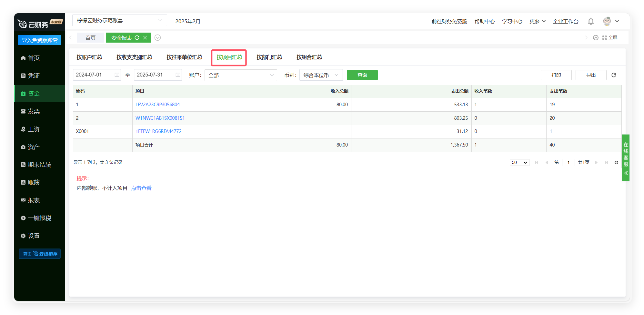This screenshot has width=644, height=315.
Task: Open the 币别 dropdown showing 综合本位币
Action: 321,75
